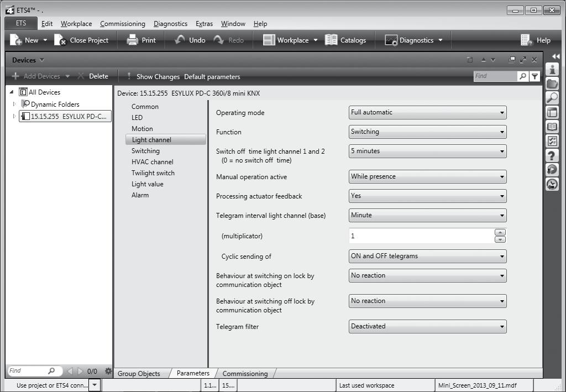Select the Alarm parameter page
The width and height of the screenshot is (566, 392).
point(140,195)
